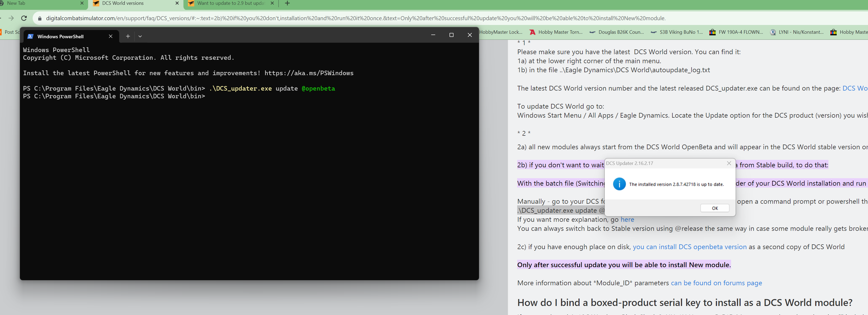Open the FW 190A-4 FLOWN bookmark
The height and width of the screenshot is (315, 868).
tap(736, 32)
